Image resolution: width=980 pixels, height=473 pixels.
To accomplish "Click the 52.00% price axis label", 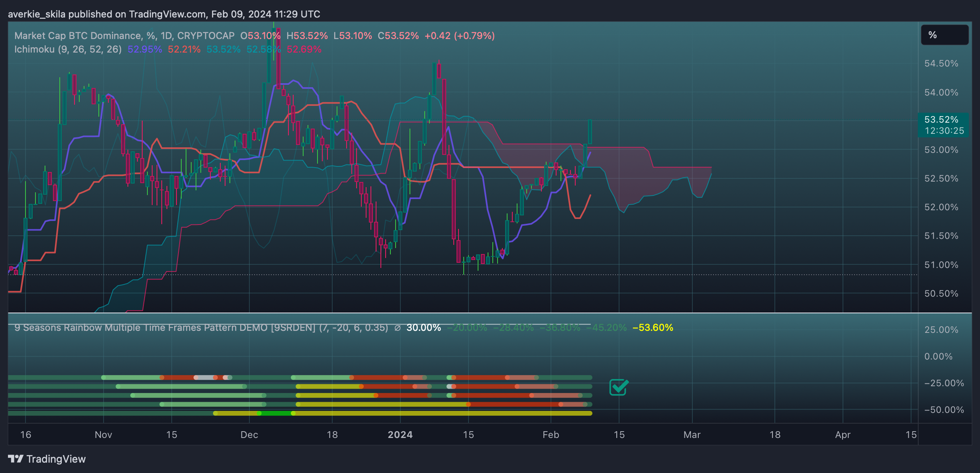I will tap(941, 207).
